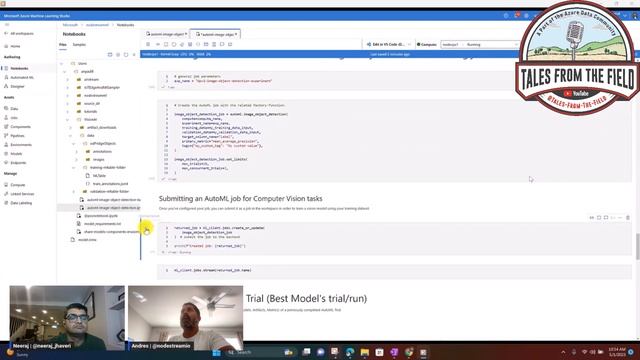
Task: Open Microsoft Edge from the taskbar
Action: (350, 352)
